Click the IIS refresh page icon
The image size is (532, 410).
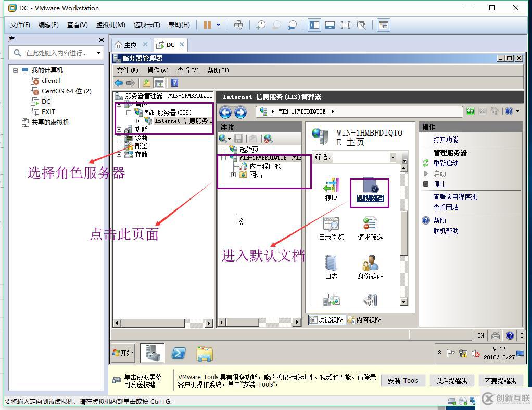(470, 111)
